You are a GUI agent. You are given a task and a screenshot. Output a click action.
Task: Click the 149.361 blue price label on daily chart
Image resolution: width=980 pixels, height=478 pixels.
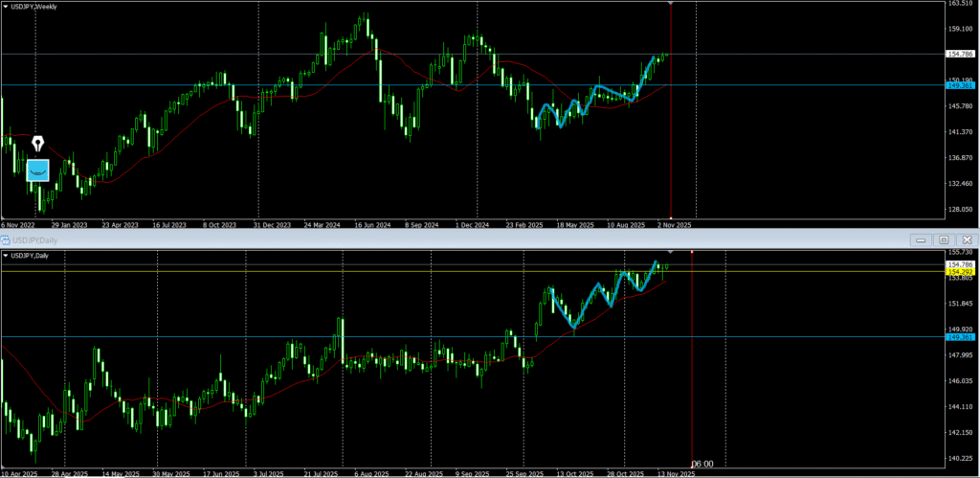click(960, 336)
